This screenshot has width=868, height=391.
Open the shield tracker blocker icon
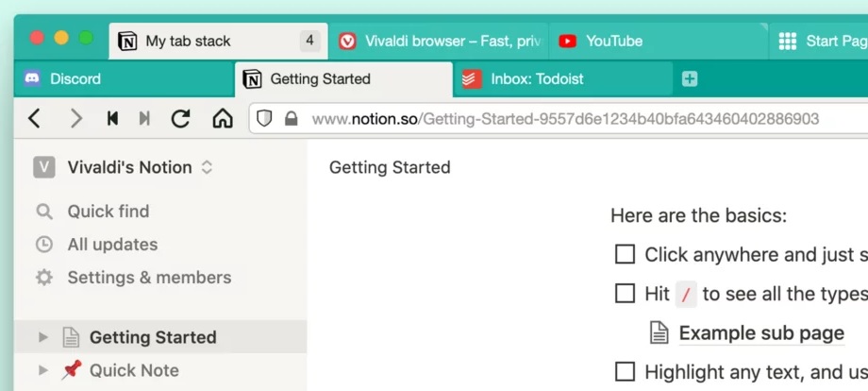coord(265,119)
